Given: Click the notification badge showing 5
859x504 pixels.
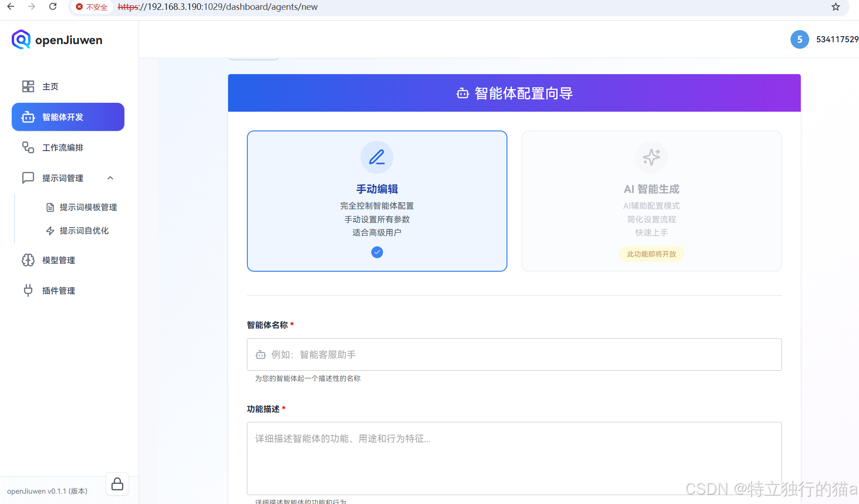Looking at the screenshot, I should (800, 39).
